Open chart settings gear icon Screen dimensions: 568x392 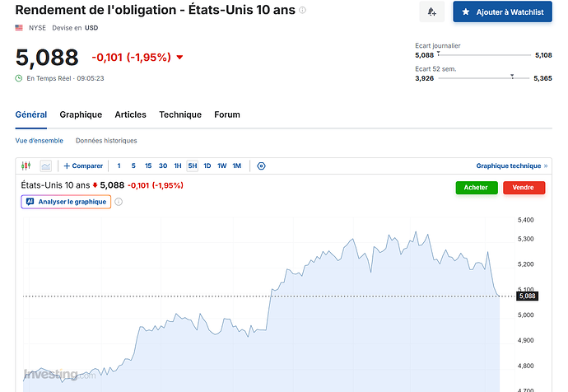[261, 166]
